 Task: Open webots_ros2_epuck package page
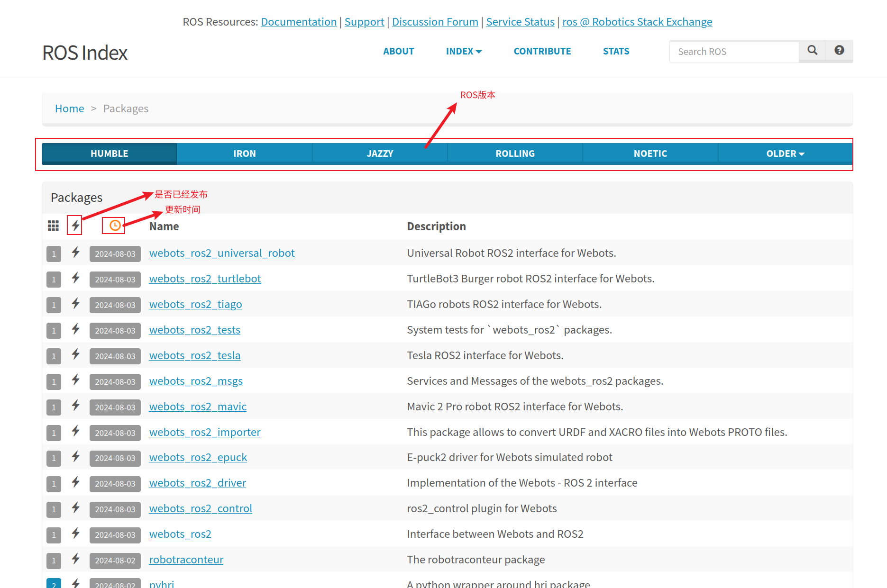pyautogui.click(x=198, y=457)
